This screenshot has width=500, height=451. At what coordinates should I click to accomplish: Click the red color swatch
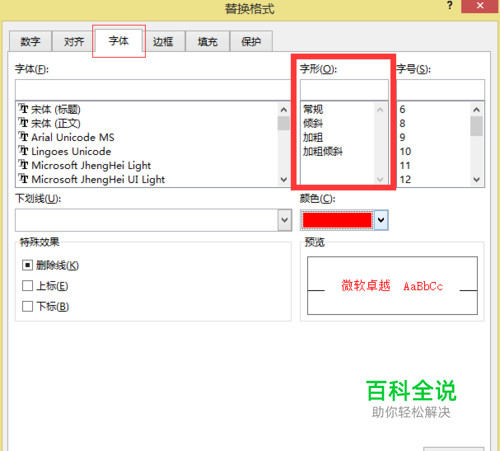[337, 220]
